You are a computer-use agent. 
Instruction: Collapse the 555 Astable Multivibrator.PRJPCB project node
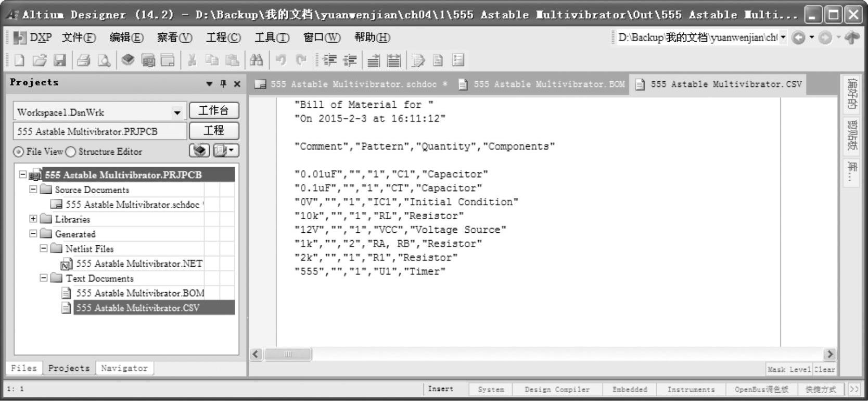click(x=23, y=174)
